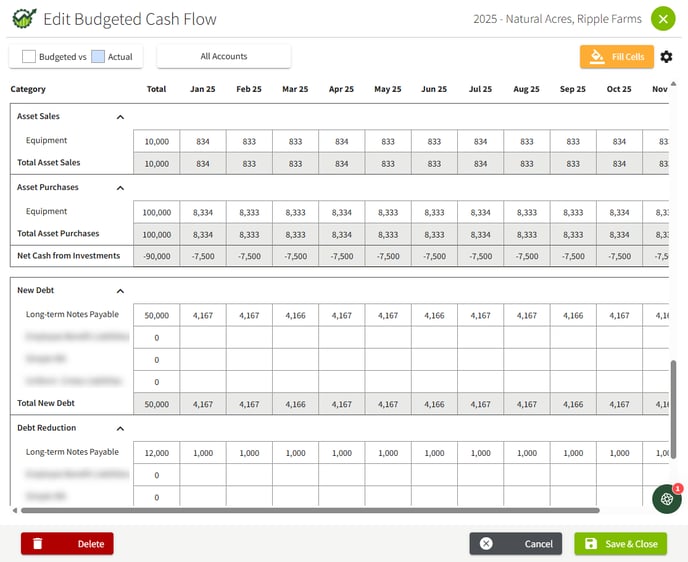Close the dialog with green X icon
Screen dimensions: 688x562
[662, 19]
